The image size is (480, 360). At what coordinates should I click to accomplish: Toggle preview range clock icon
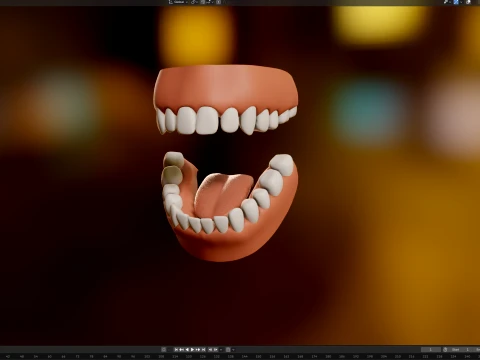(445, 350)
